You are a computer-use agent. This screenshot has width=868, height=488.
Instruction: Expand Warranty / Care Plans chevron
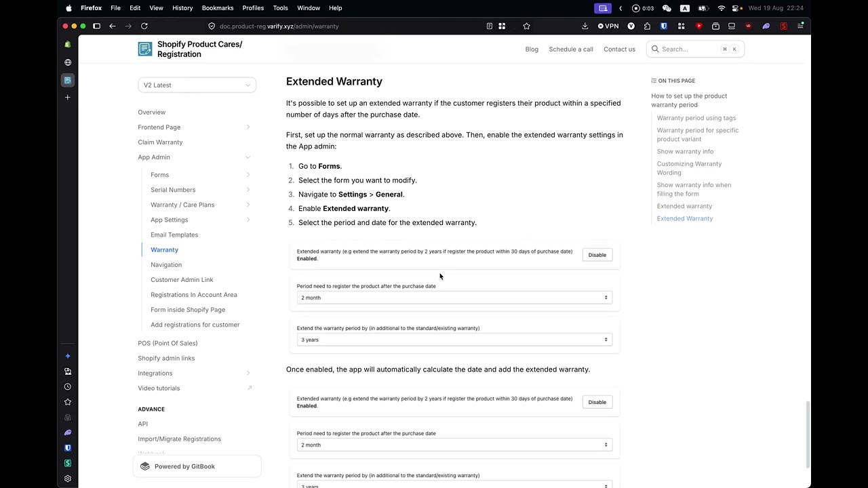click(248, 205)
